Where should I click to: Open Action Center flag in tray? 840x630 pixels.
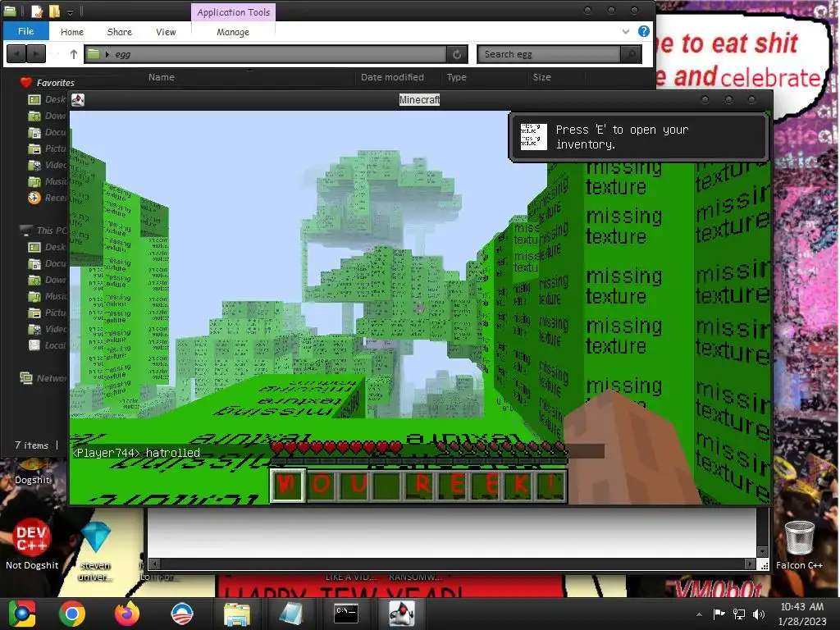pyautogui.click(x=719, y=614)
